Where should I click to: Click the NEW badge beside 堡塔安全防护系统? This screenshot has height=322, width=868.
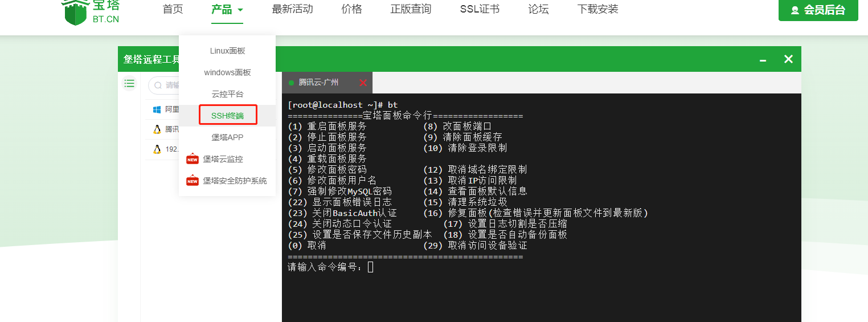(193, 181)
